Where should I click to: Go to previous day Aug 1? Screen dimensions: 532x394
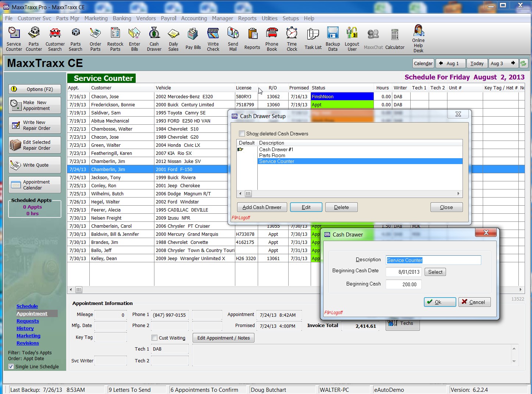(x=451, y=63)
